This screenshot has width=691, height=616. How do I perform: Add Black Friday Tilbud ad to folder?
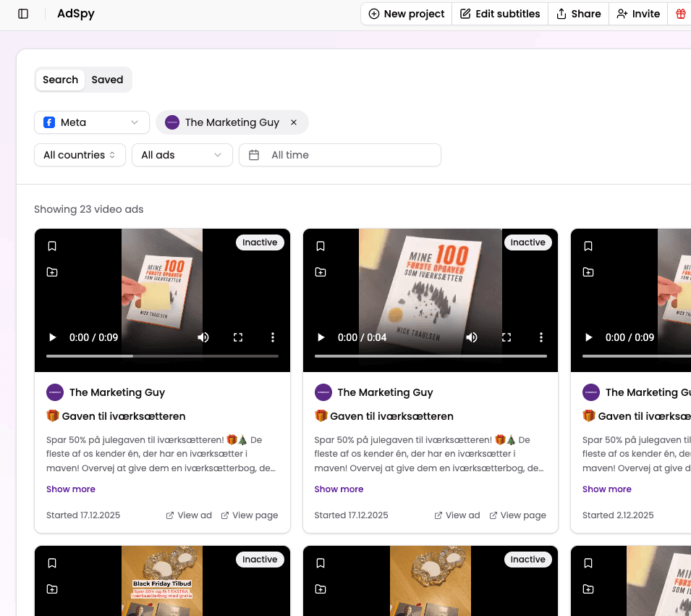(x=52, y=589)
